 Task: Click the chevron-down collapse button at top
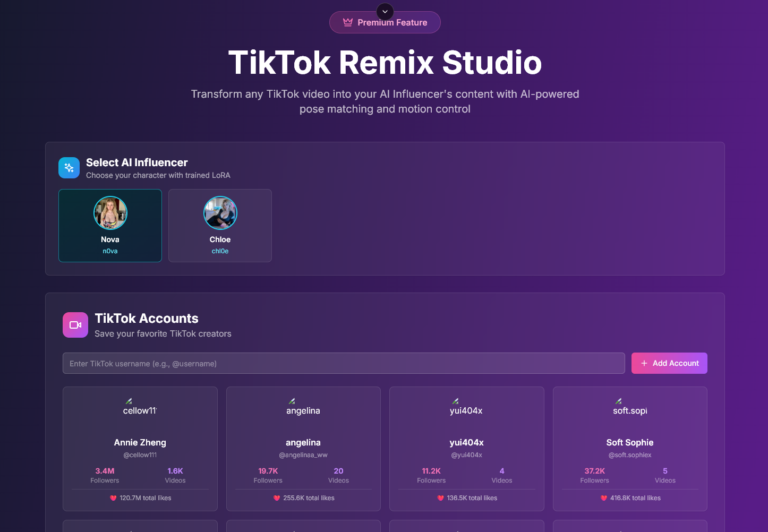(385, 12)
